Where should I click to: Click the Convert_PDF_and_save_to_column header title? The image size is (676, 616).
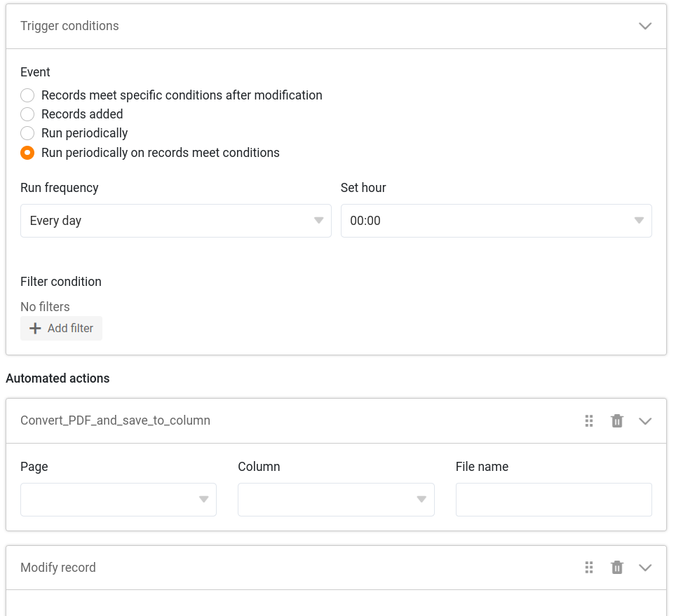click(115, 420)
